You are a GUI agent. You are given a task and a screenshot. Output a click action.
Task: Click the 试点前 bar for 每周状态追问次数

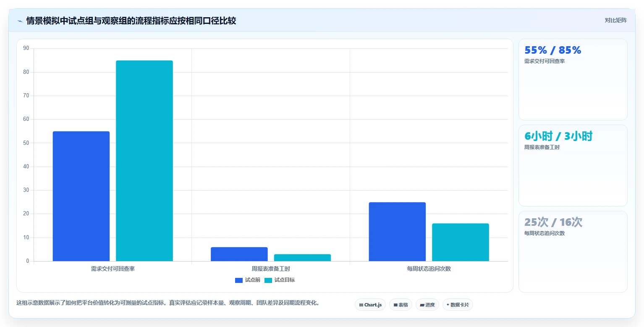coord(397,232)
